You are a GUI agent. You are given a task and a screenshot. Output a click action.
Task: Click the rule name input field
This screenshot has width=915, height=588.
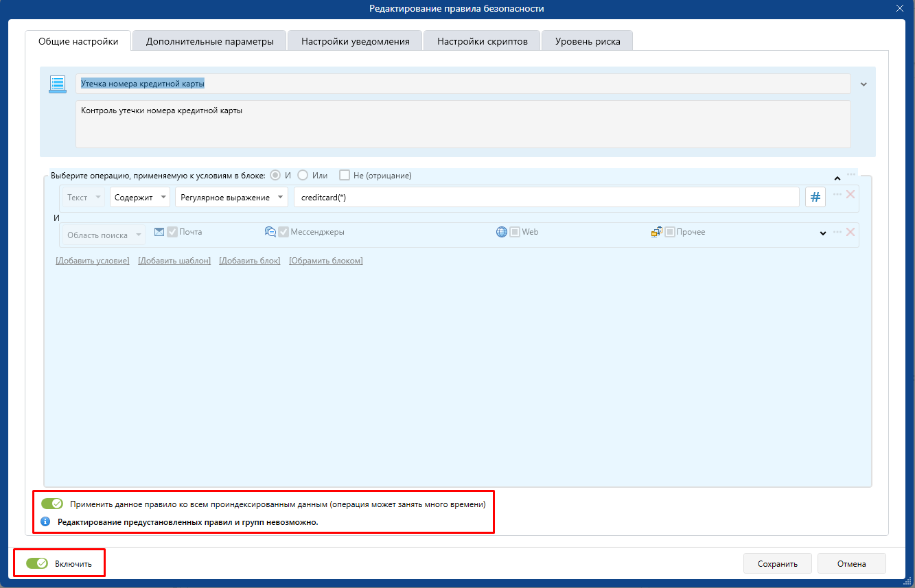463,84
